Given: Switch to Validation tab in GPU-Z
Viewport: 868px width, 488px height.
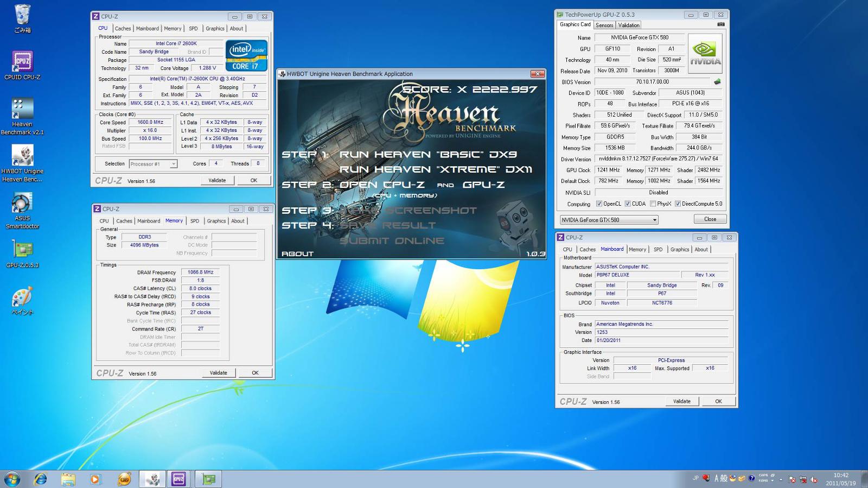Looking at the screenshot, I should click(629, 25).
